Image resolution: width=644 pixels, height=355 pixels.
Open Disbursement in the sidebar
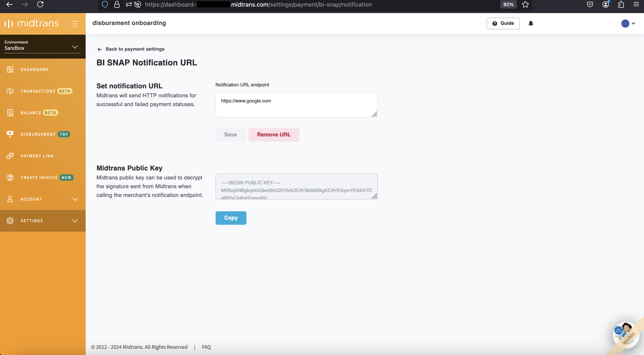tap(43, 134)
